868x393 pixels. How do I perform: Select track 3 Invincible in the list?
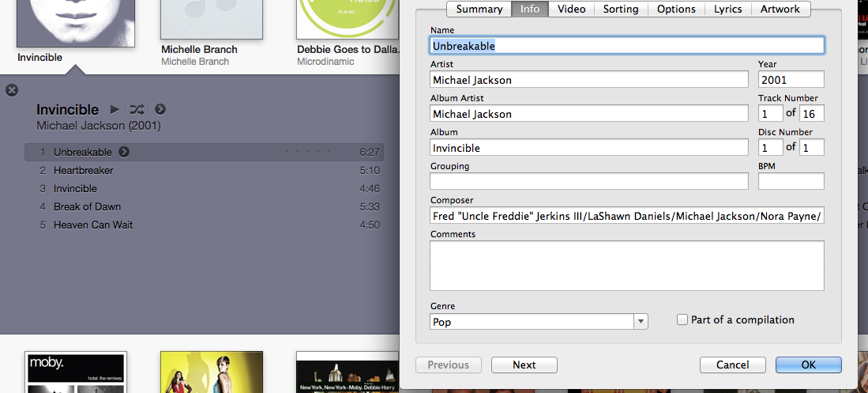tap(204, 188)
